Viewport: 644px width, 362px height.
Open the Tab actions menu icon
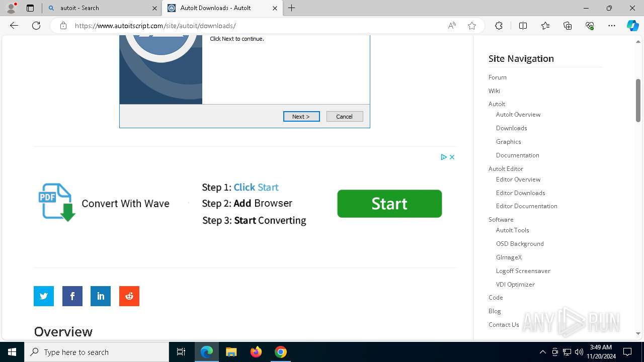point(30,8)
